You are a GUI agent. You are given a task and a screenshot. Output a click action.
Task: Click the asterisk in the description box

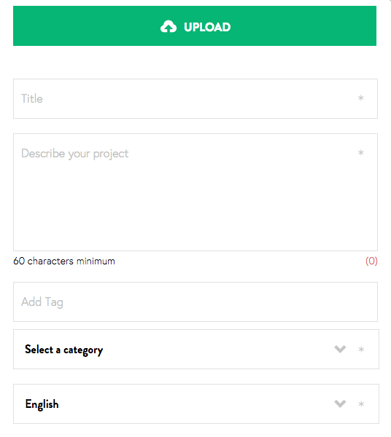pos(361,153)
